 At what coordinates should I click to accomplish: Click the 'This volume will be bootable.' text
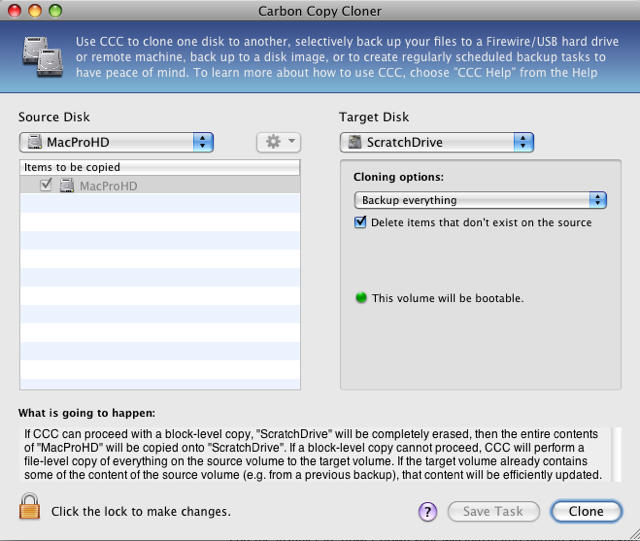point(447,298)
